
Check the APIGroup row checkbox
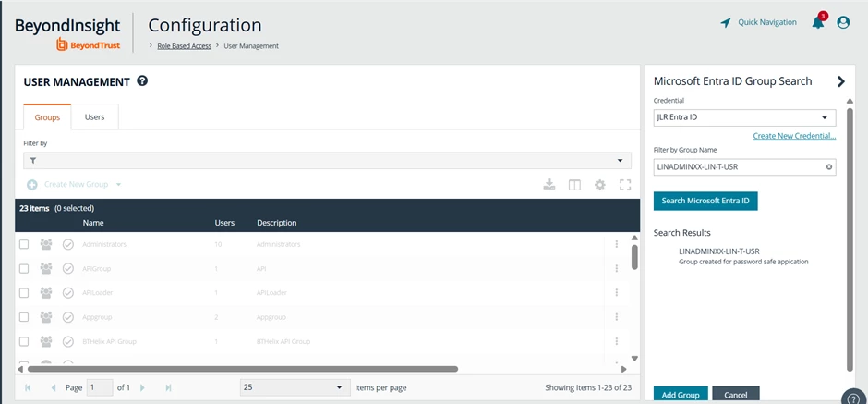(24, 268)
